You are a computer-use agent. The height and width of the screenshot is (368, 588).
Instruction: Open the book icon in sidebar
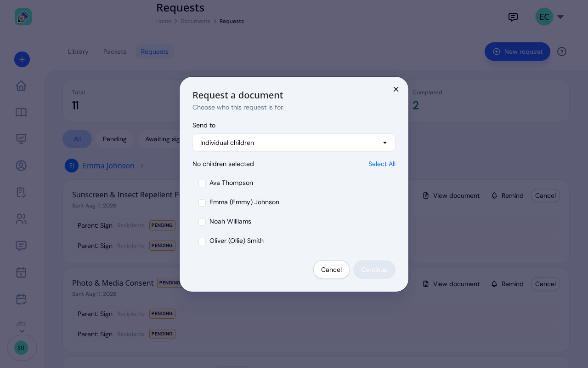(21, 112)
